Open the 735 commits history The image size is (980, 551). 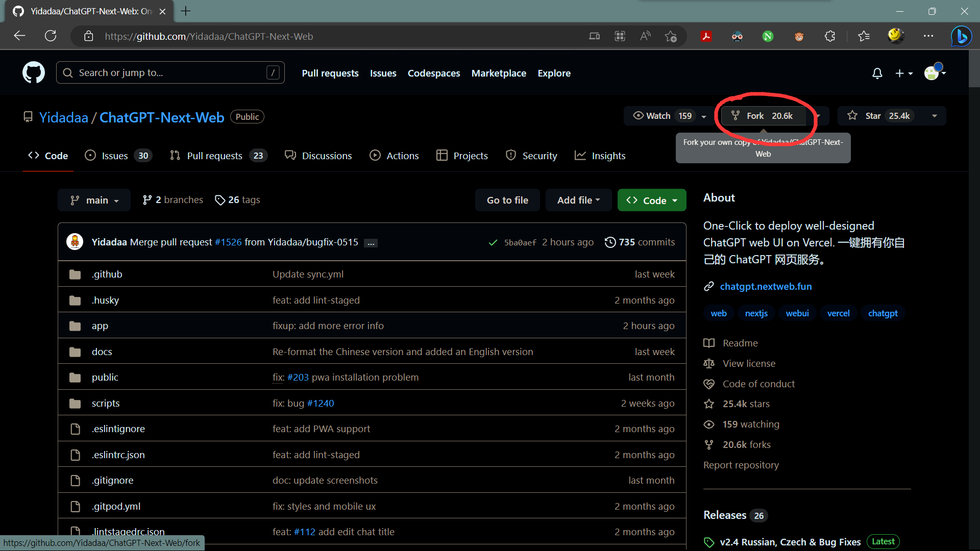(640, 242)
